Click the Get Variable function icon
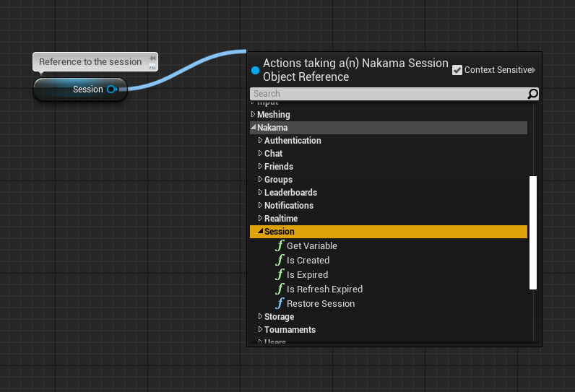 (x=280, y=245)
